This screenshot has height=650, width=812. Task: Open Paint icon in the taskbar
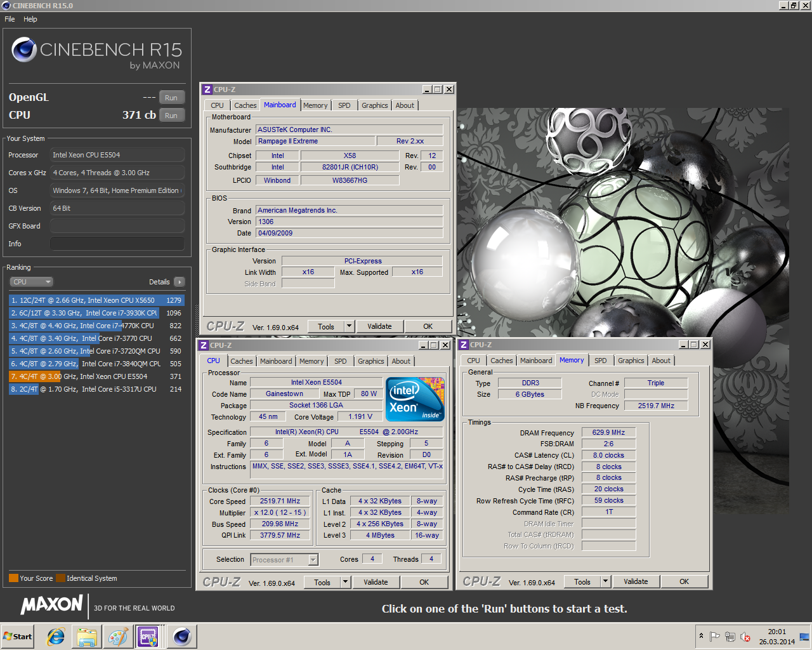point(118,637)
